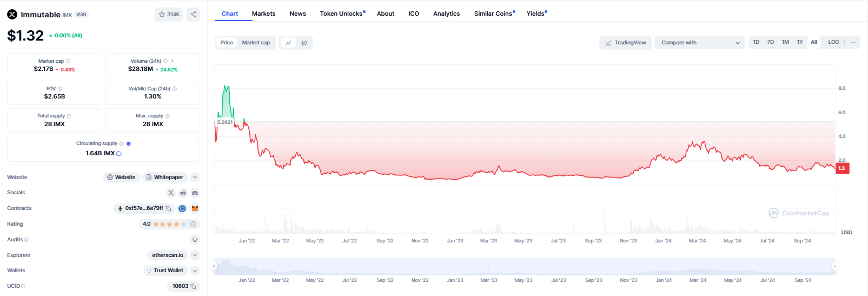Show the Vol/Mkt Cap (24h) info icon
This screenshot has width=868, height=296.
(x=175, y=89)
